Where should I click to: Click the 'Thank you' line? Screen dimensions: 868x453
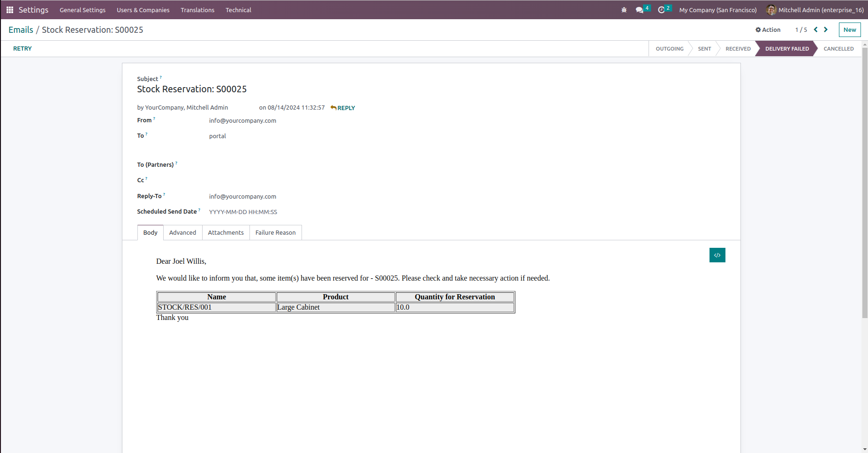[x=172, y=318]
